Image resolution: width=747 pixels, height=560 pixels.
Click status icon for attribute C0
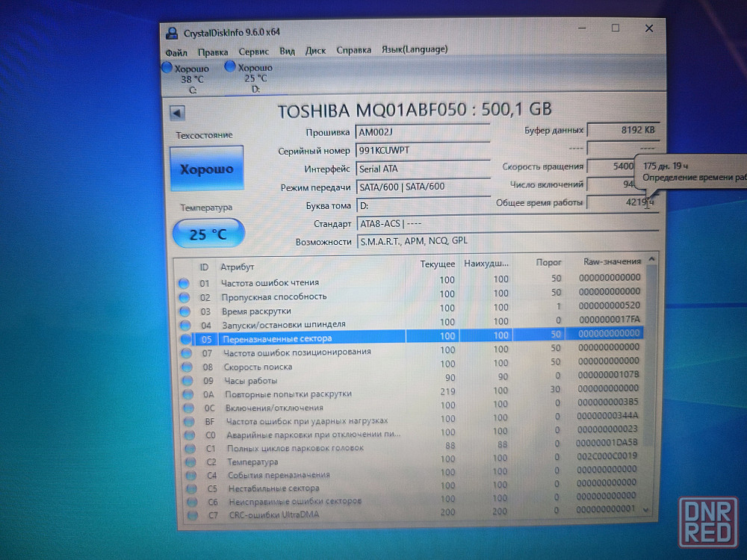(x=190, y=435)
